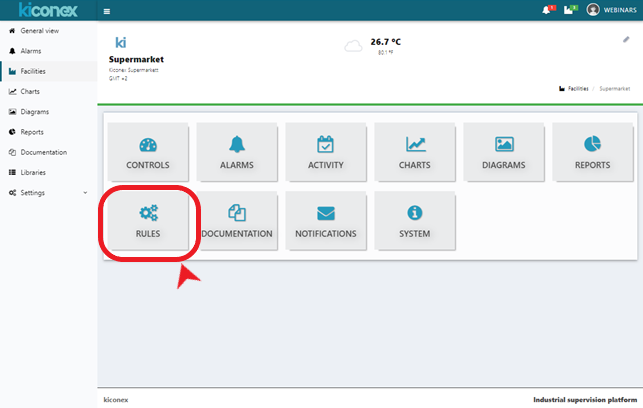Click the Facilities breadcrumb link
643x408 pixels.
(578, 89)
